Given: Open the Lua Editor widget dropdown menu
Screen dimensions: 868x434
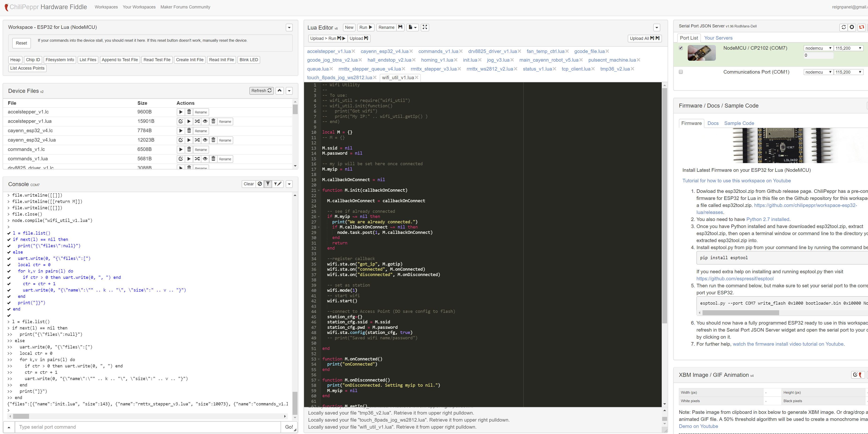Looking at the screenshot, I should coord(657,28).
